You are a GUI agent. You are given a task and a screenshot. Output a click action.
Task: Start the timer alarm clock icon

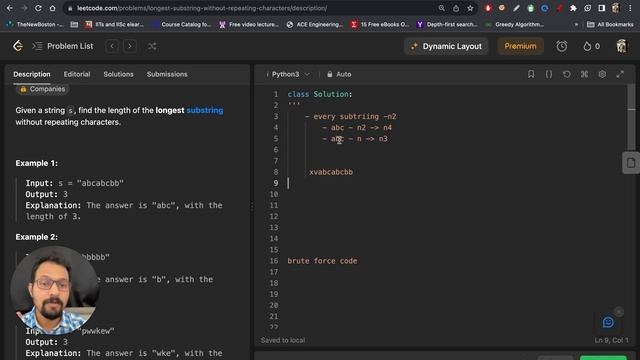pyautogui.click(x=562, y=46)
